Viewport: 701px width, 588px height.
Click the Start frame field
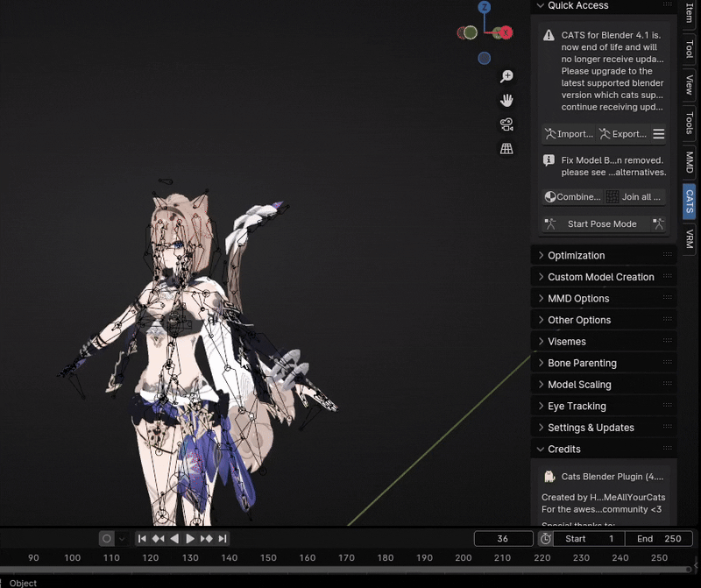tap(589, 539)
